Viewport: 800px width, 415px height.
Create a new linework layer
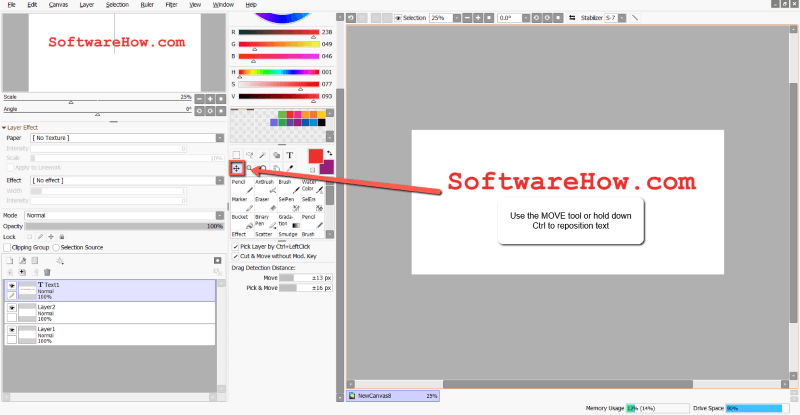(x=22, y=261)
